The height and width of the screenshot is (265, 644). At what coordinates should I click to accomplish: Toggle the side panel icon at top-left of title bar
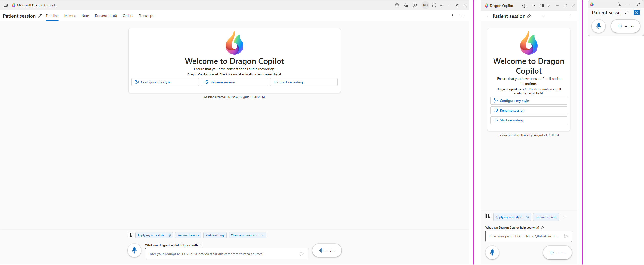pos(6,5)
